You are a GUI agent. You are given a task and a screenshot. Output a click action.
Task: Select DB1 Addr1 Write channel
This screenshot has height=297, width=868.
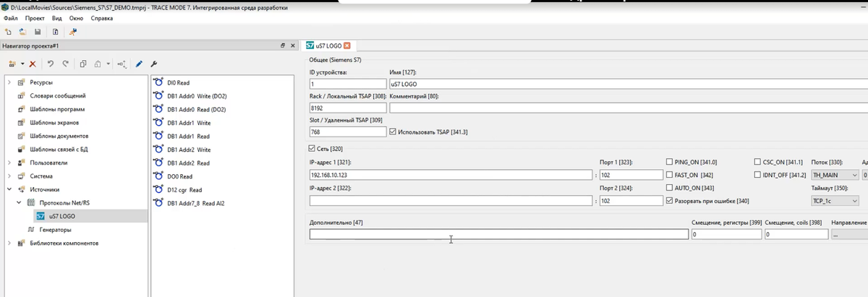(x=189, y=123)
